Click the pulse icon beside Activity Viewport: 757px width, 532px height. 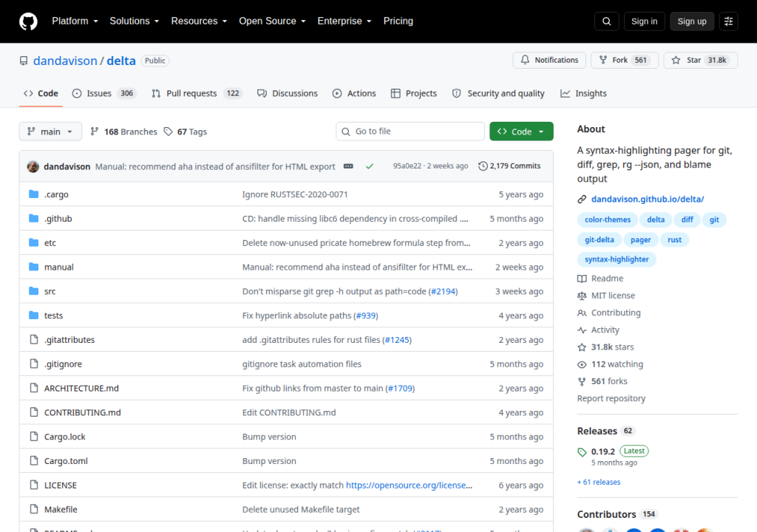click(582, 330)
